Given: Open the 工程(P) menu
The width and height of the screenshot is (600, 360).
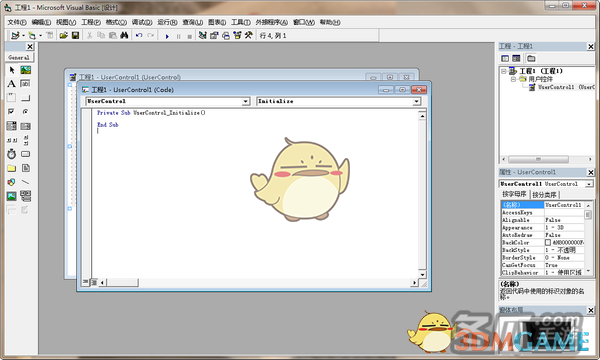Looking at the screenshot, I should pyautogui.click(x=91, y=23).
